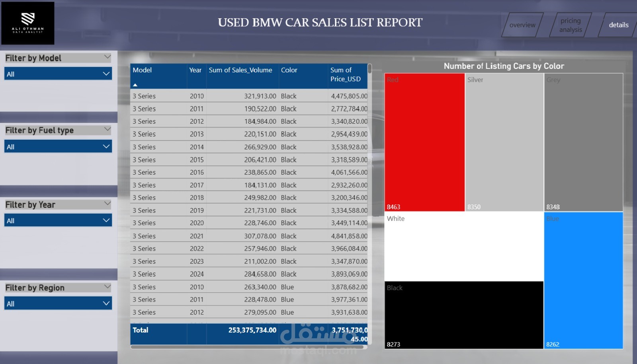Click the 'USED BMW CAR SALES LIST REPORT' title
Image resolution: width=637 pixels, height=364 pixels.
coord(320,22)
